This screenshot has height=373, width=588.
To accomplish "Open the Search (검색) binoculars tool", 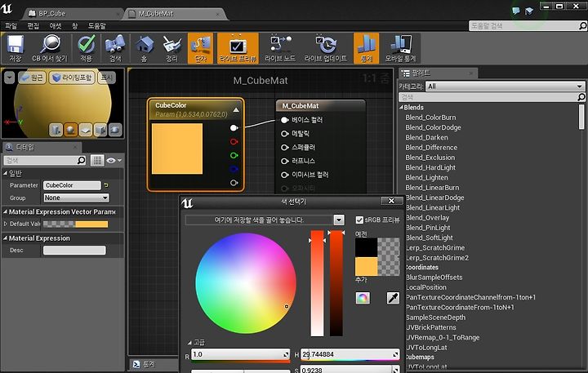I will (115, 48).
